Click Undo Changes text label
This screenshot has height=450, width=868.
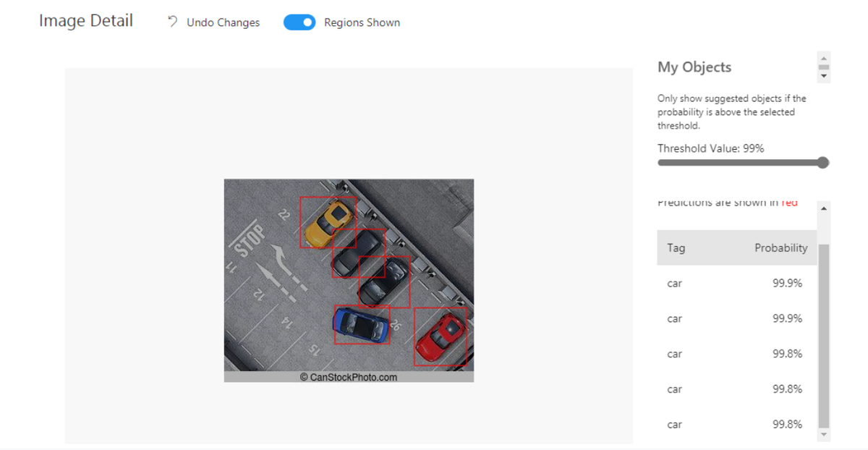click(223, 22)
